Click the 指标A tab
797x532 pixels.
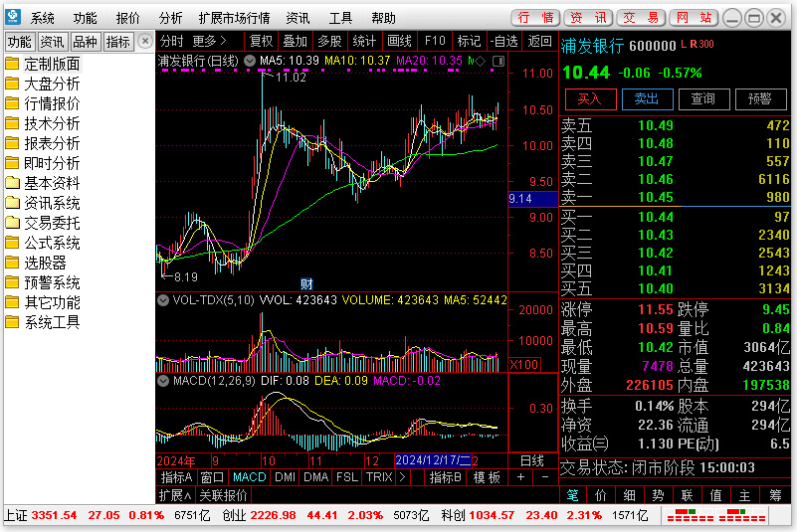tap(177, 477)
